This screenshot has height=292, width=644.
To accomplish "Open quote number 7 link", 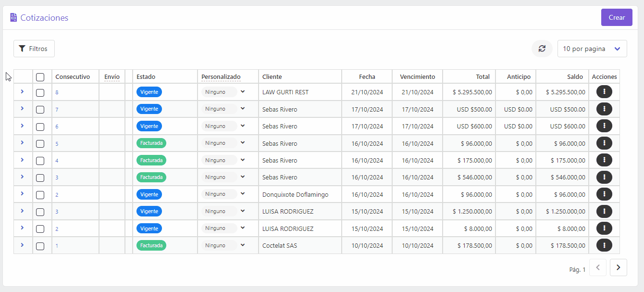I will tap(57, 110).
